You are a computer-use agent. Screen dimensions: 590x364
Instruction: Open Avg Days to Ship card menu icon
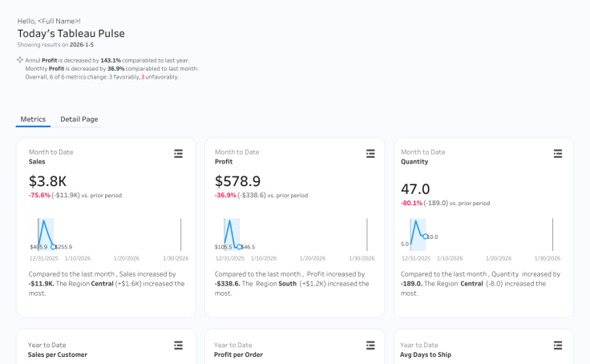coord(558,345)
